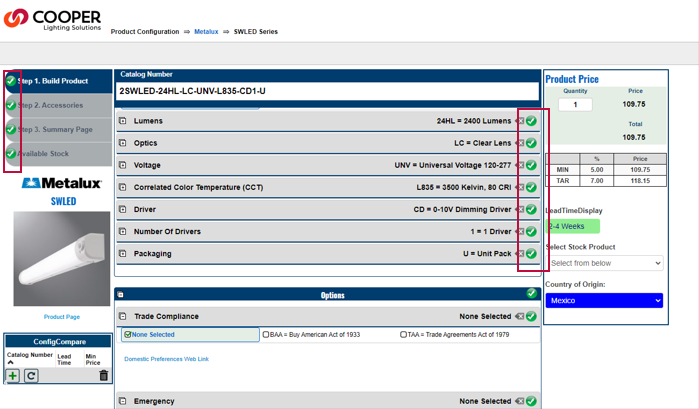Click ConfigCompare Lead Time column header
Viewport: 699px width, 409px height.
64,359
